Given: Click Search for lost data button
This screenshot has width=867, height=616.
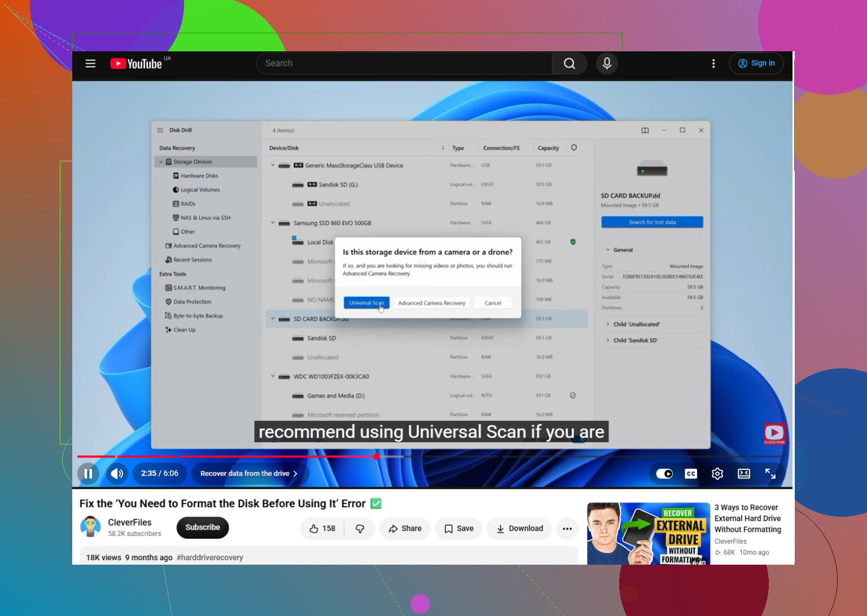Looking at the screenshot, I should 652,222.
